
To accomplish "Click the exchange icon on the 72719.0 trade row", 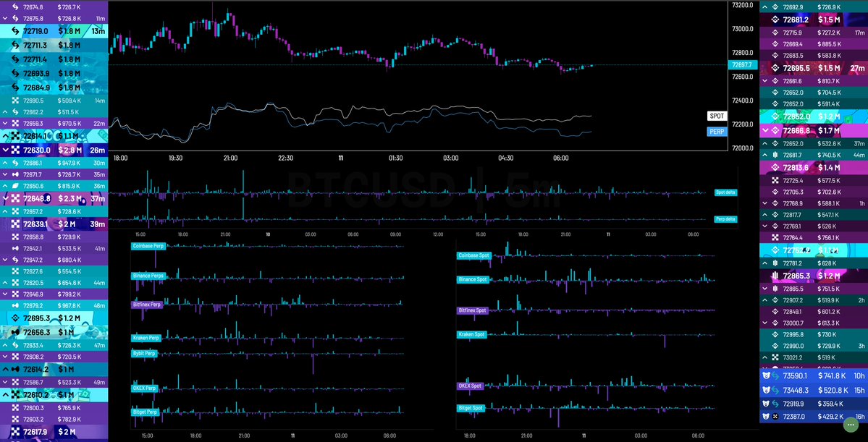I will click(13, 31).
